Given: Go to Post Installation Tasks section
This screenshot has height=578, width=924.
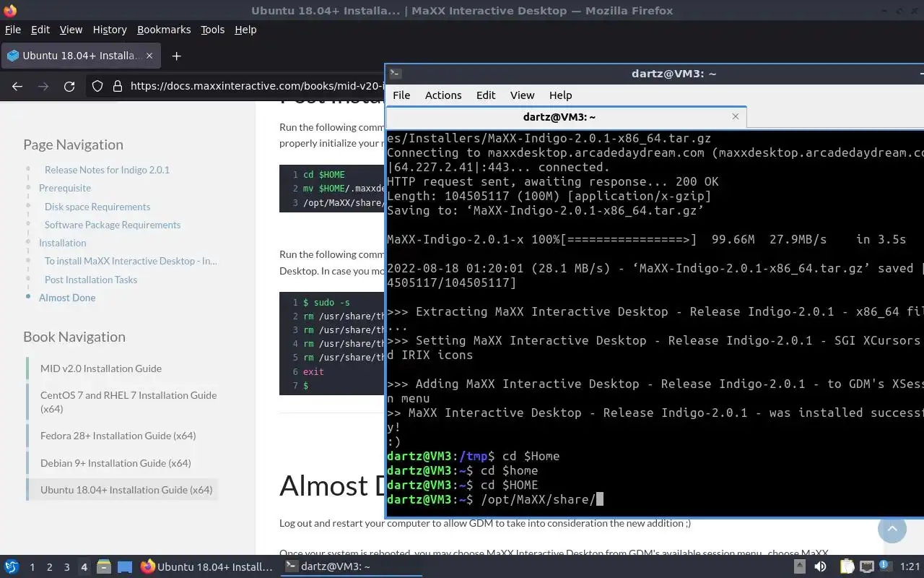Looking at the screenshot, I should coord(91,280).
